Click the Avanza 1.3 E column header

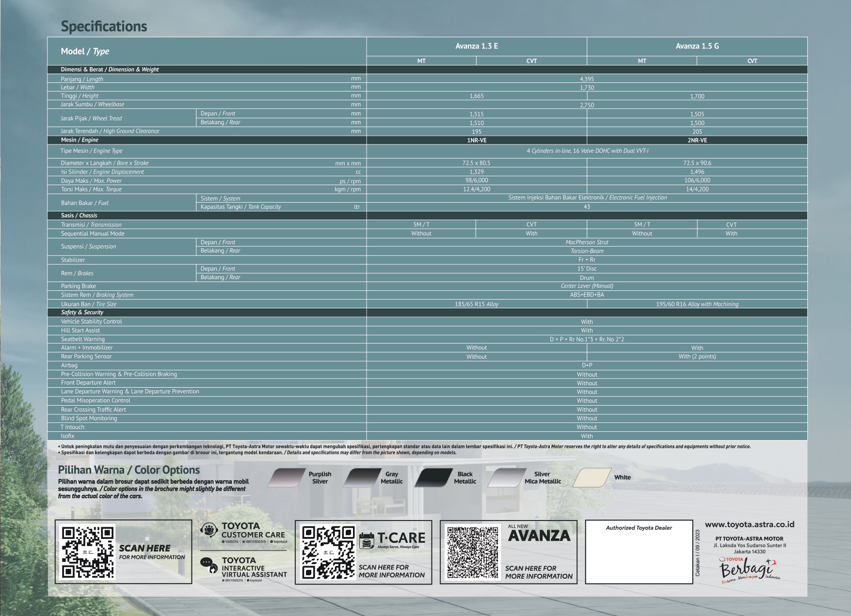[476, 46]
